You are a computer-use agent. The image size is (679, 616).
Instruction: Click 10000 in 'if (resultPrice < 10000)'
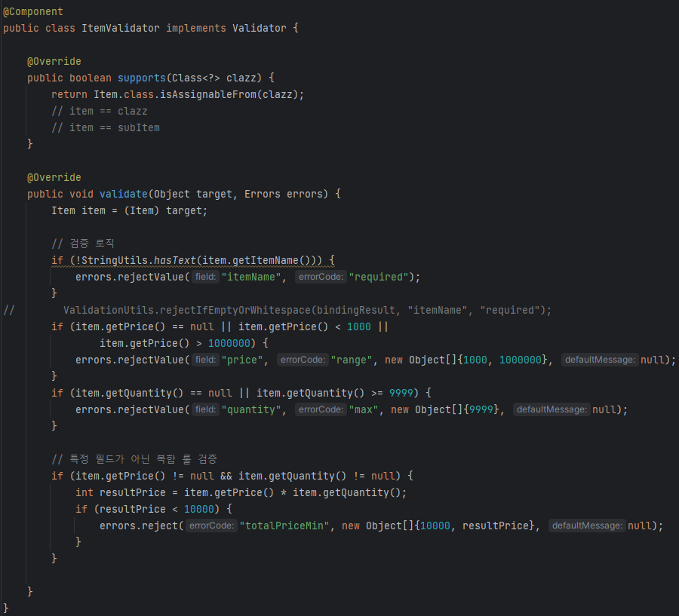[x=198, y=510]
